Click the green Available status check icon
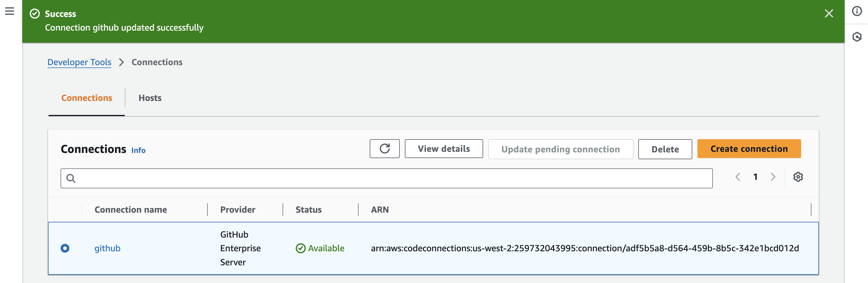868x283 pixels. [300, 248]
